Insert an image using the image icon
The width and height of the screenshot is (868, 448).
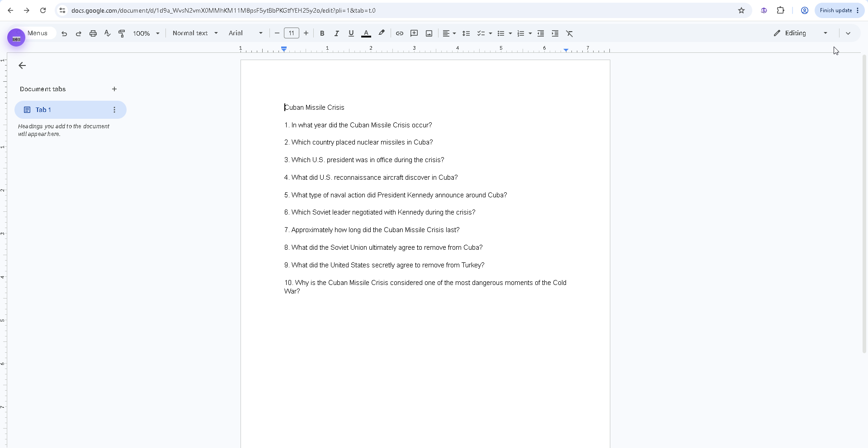point(429,33)
